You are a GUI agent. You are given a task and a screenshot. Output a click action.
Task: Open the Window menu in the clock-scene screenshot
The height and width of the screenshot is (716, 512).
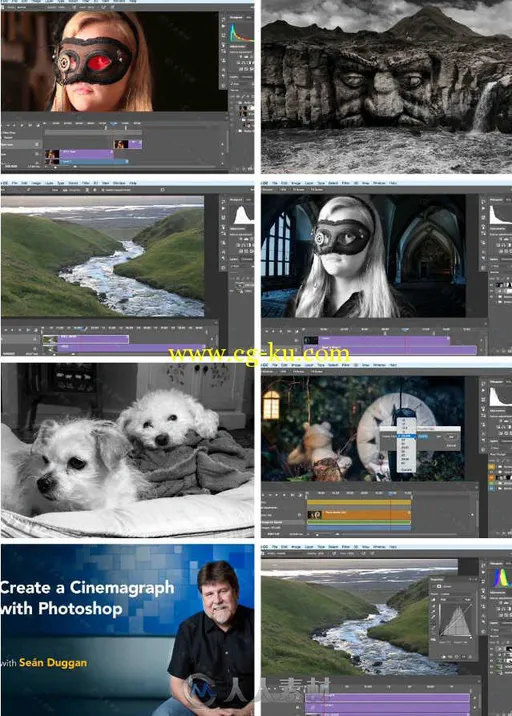[379, 365]
